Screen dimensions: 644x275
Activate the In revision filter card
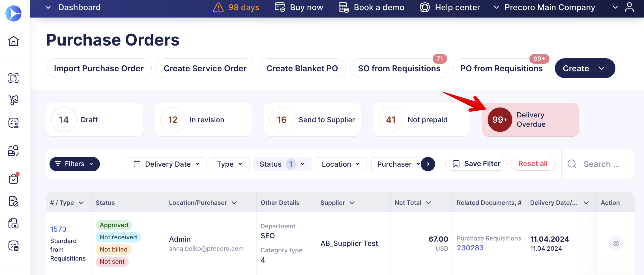[x=203, y=119]
